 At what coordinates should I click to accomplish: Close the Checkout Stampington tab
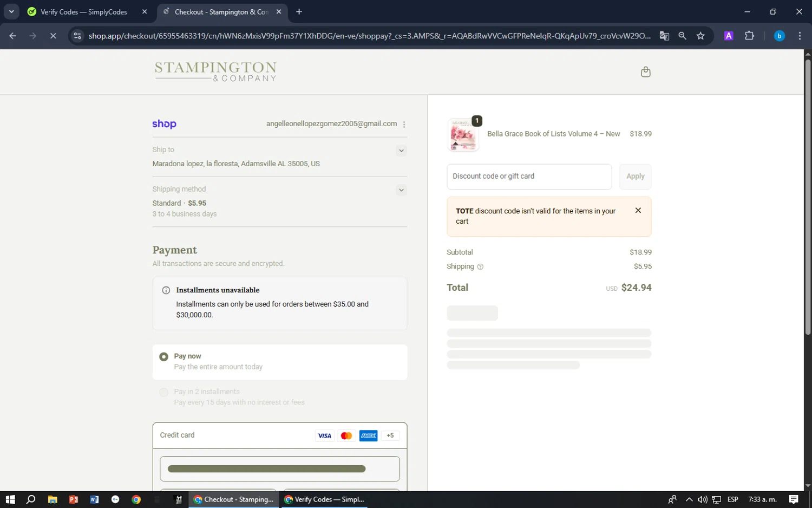click(x=279, y=11)
